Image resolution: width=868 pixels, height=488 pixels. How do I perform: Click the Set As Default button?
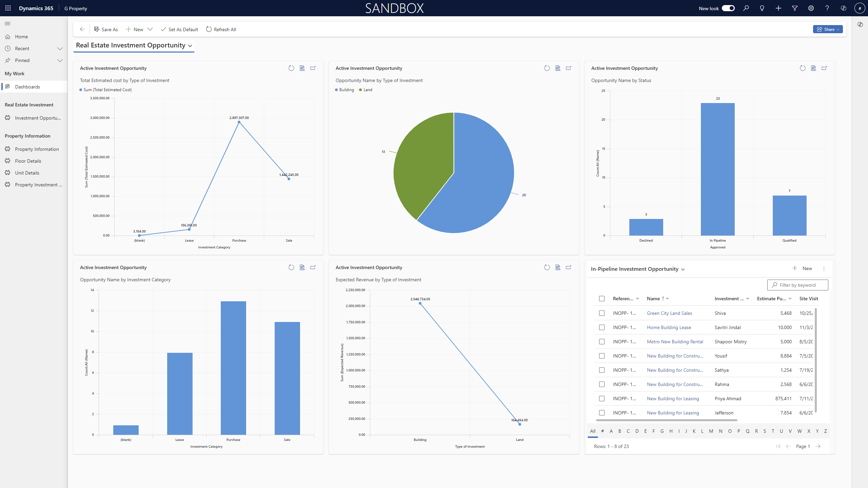point(179,29)
